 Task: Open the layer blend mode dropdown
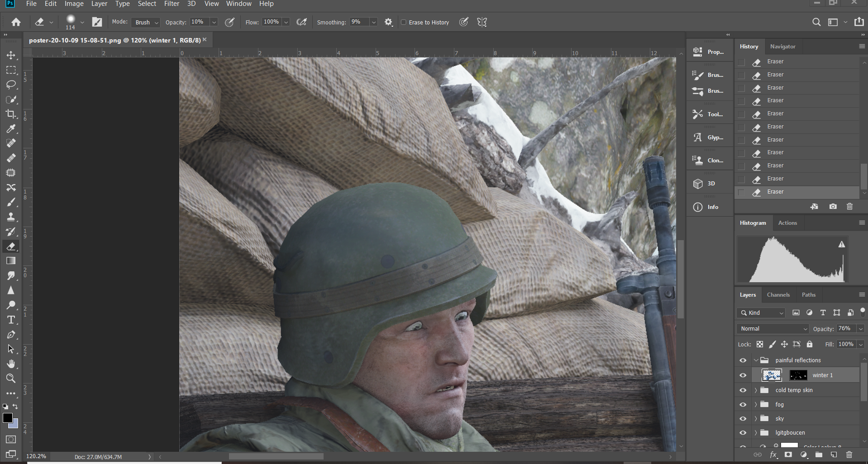pyautogui.click(x=773, y=329)
